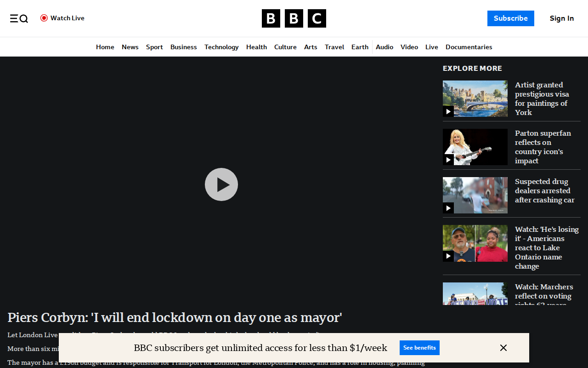588x368 pixels.
Task: Click the Subscribe button
Action: point(511,18)
